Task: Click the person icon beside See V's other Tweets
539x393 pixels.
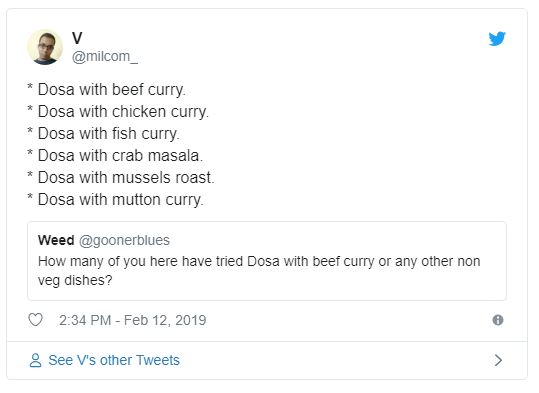Action: [x=35, y=360]
